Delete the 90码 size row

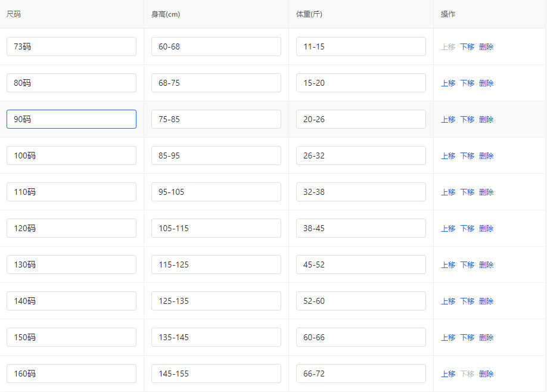tap(486, 120)
